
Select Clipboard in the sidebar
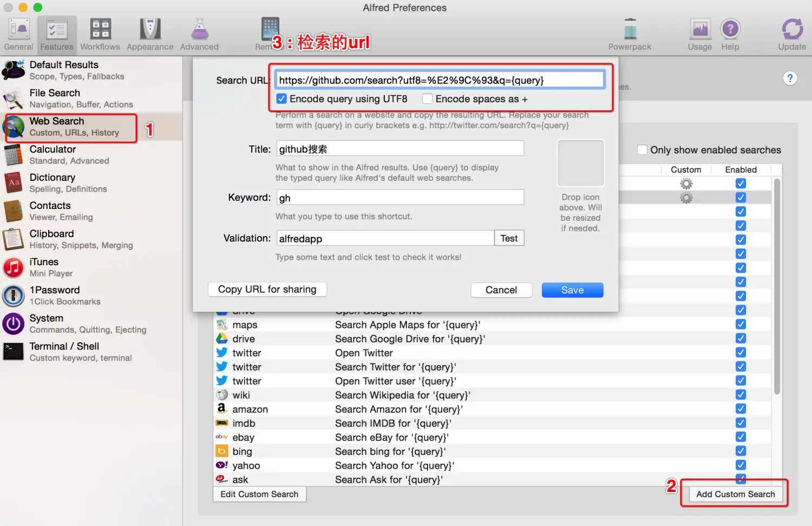[x=91, y=239]
